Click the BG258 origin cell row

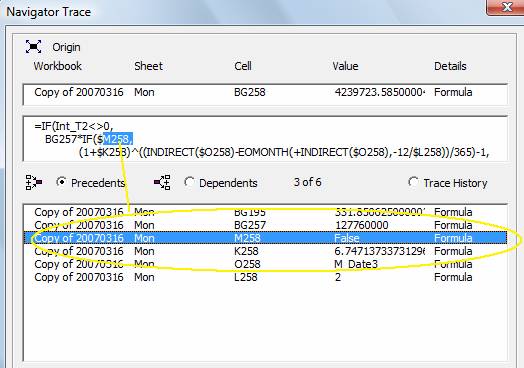coord(265,92)
